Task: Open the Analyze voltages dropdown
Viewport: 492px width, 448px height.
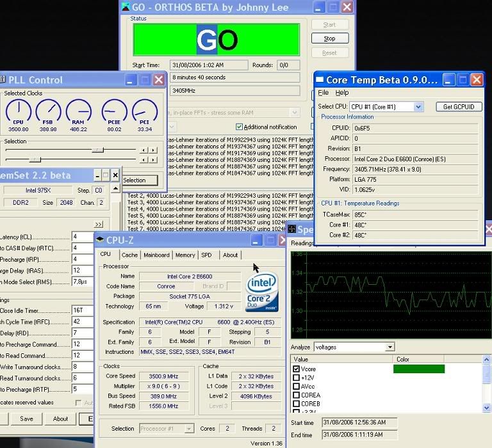Action: pyautogui.click(x=389, y=347)
